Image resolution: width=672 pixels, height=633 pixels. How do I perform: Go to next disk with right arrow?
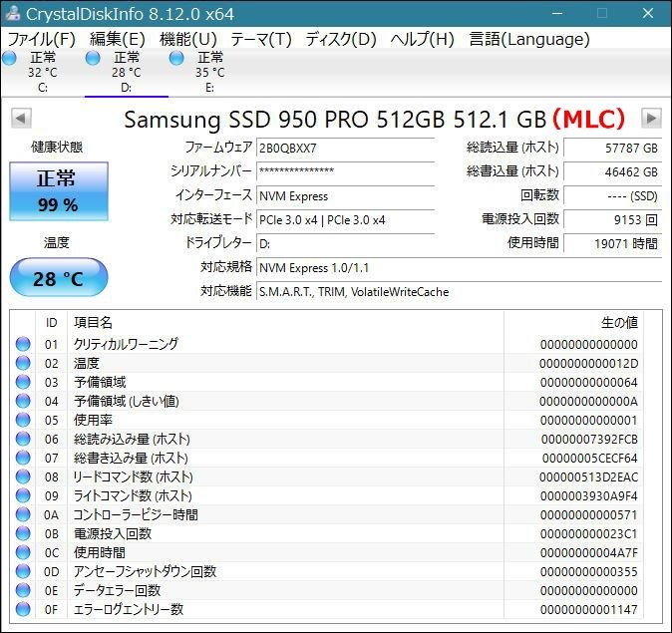[x=651, y=118]
